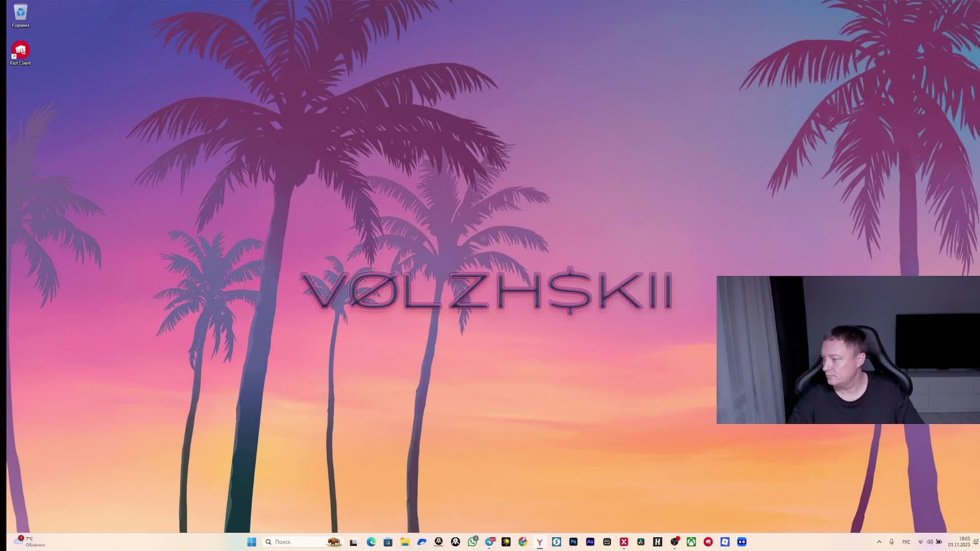Open volume control speaker icon
This screenshot has width=980, height=551.
point(929,542)
